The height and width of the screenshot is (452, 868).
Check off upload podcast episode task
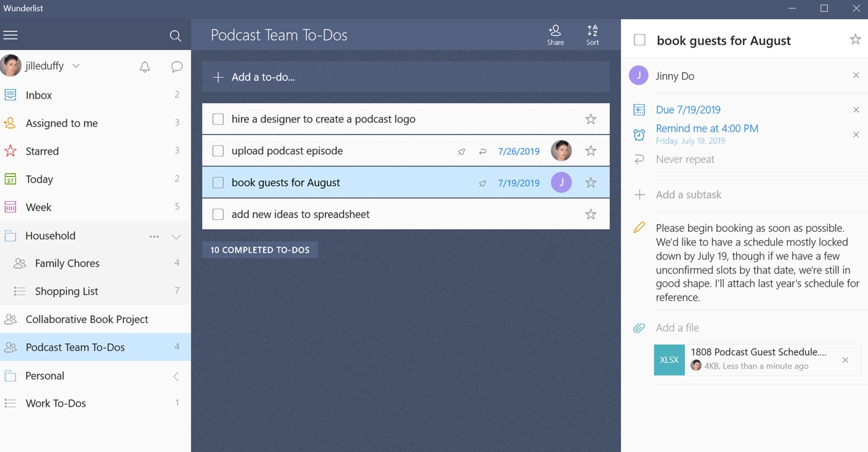coord(218,151)
